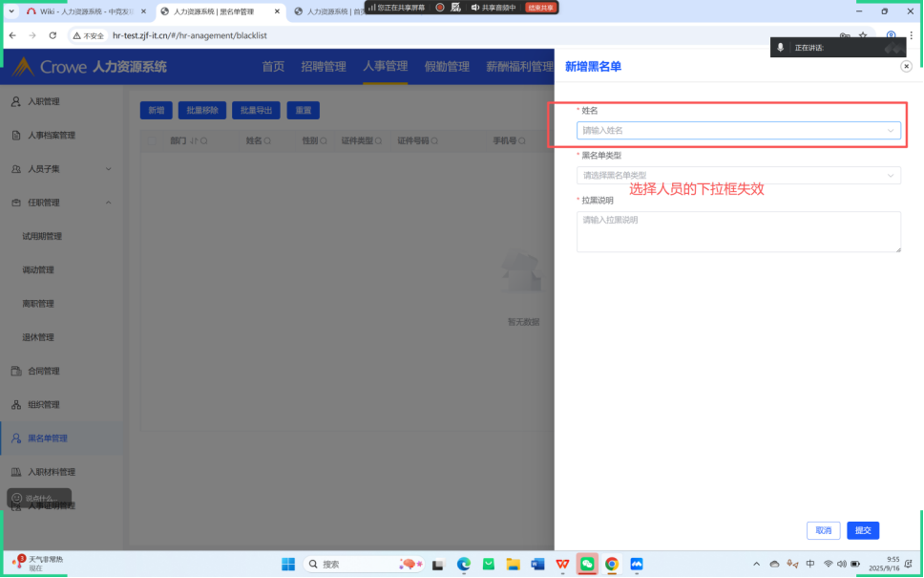Click the browser back arrow
Image resolution: width=924 pixels, height=578 pixels.
tap(12, 35)
